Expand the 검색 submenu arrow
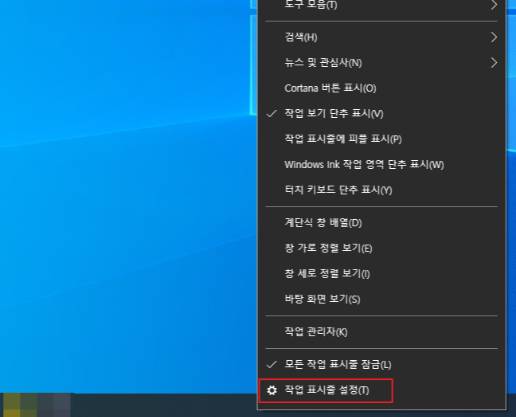The height and width of the screenshot is (417, 516). [494, 37]
